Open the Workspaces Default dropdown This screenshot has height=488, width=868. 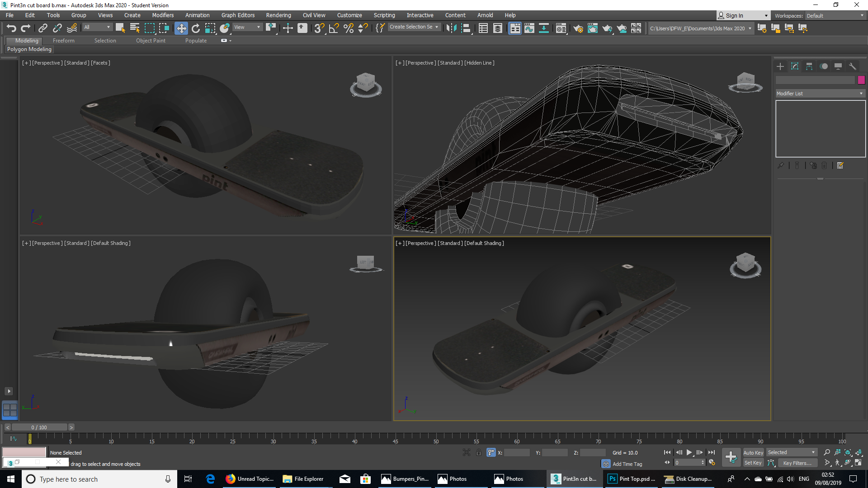pyautogui.click(x=835, y=15)
